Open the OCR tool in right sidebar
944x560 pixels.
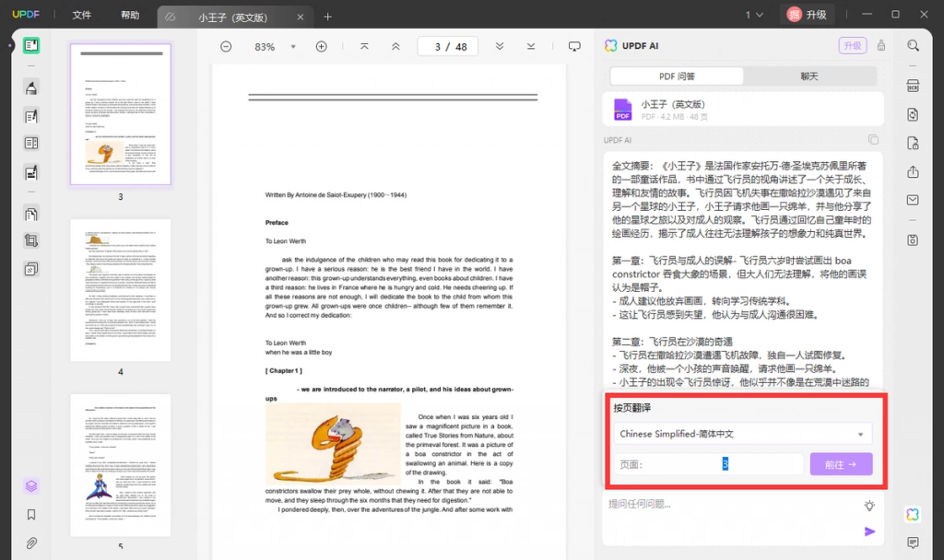(913, 86)
